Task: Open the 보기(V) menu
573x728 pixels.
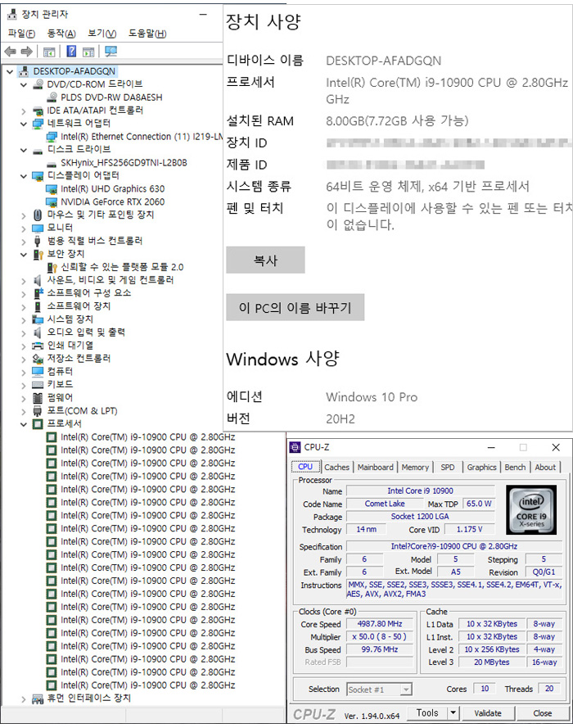Action: [x=102, y=34]
